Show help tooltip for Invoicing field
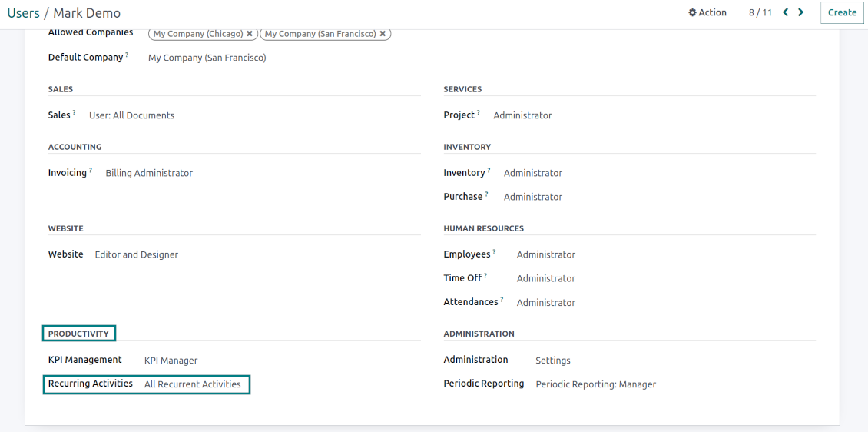Screen dimensions: 868x432 pyautogui.click(x=91, y=170)
